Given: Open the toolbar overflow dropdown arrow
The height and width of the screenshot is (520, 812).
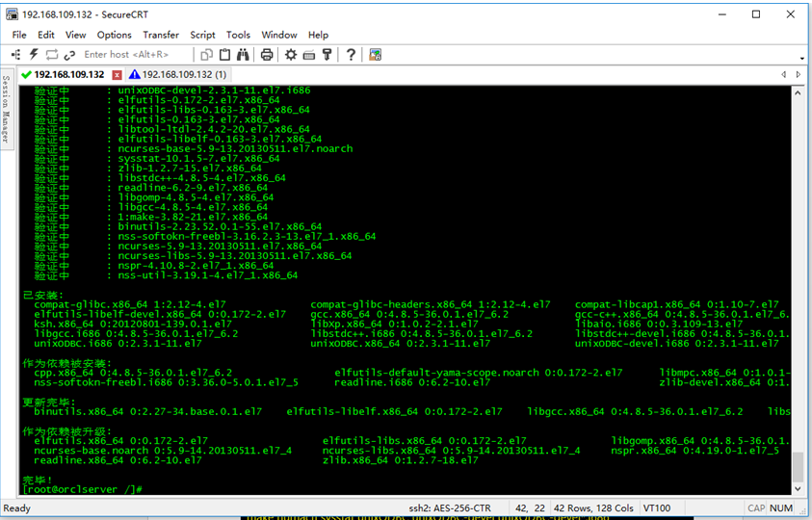Looking at the screenshot, I should click(x=802, y=59).
